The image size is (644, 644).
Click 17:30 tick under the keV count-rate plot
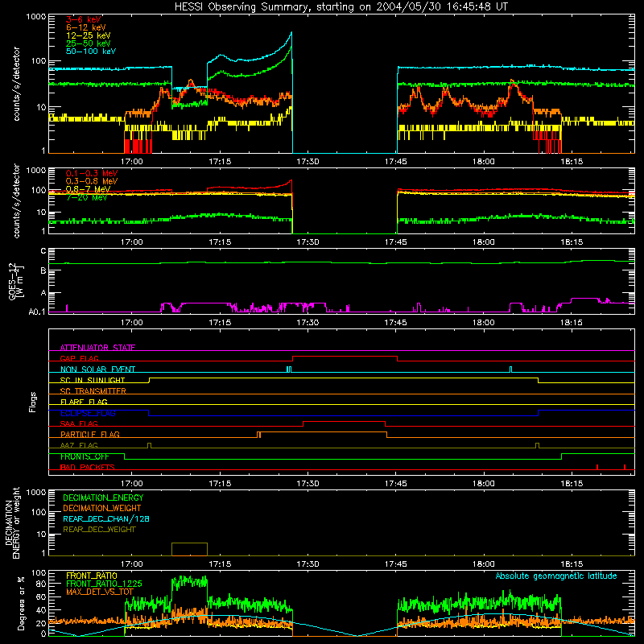click(x=308, y=162)
